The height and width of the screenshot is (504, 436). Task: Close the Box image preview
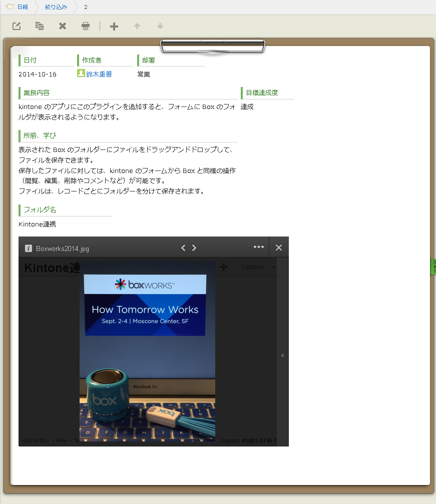[279, 247]
